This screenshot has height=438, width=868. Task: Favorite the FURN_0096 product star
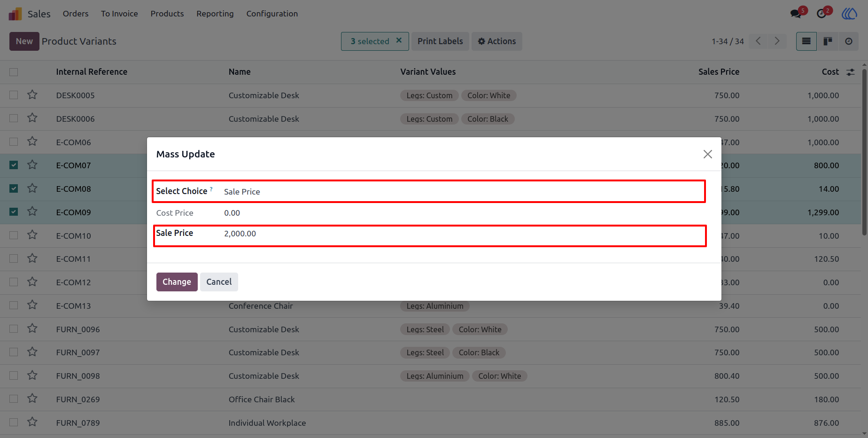click(x=32, y=328)
